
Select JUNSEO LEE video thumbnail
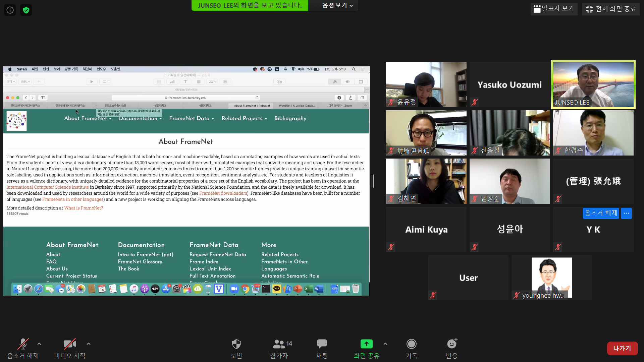tap(593, 84)
